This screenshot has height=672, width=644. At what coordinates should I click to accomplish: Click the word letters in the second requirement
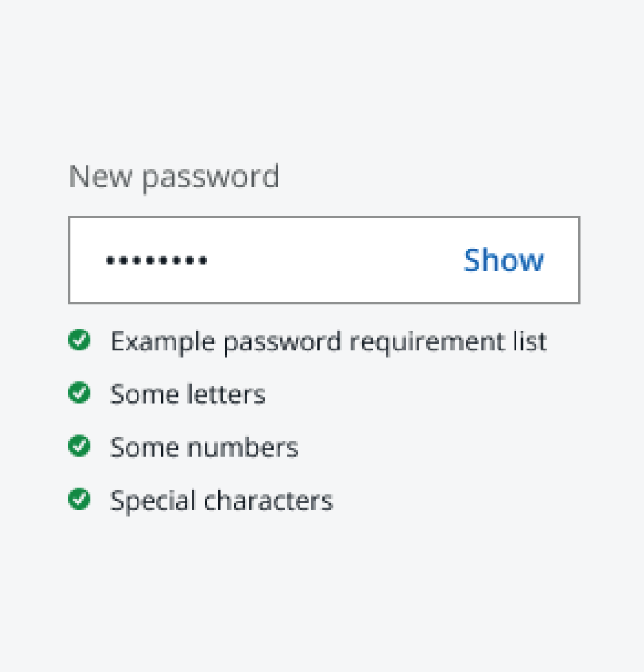click(x=226, y=394)
